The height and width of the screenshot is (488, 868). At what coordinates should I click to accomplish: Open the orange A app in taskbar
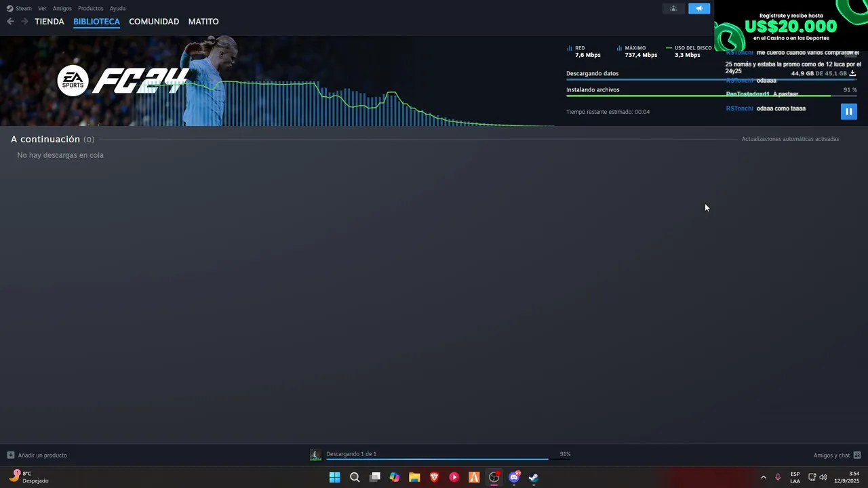(474, 477)
